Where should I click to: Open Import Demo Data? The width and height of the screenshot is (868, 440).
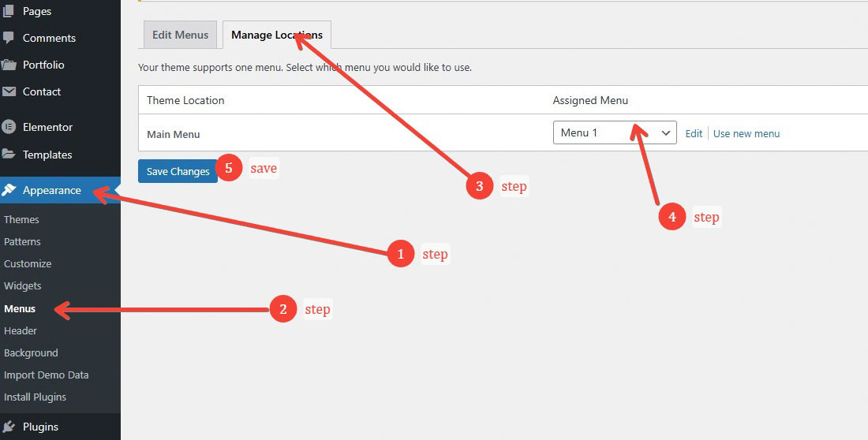[46, 375]
